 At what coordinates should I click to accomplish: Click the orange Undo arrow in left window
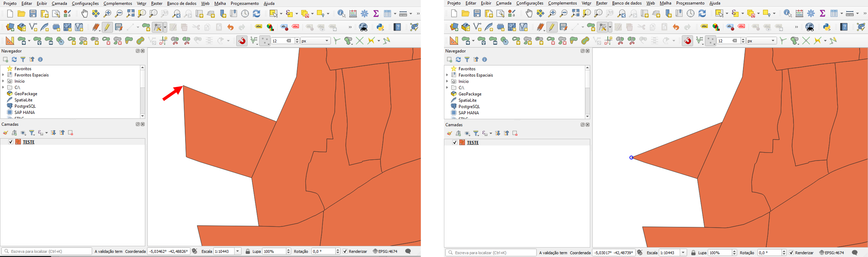230,27
